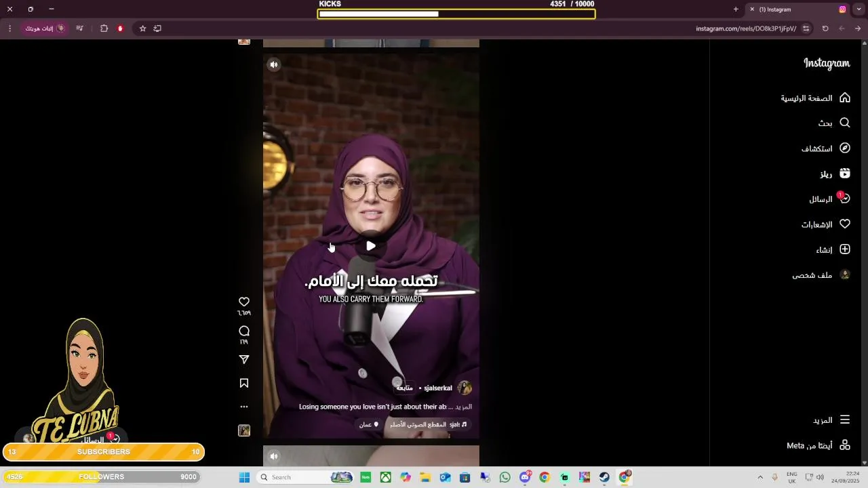Viewport: 868px width, 488px height.
Task: Open Steam from taskbar
Action: pos(604,477)
